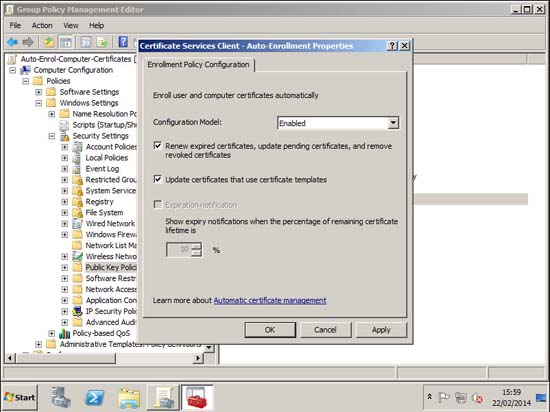This screenshot has height=412, width=550.
Task: Click the tree horizontal scrollbar left arrow
Action: pyautogui.click(x=11, y=358)
